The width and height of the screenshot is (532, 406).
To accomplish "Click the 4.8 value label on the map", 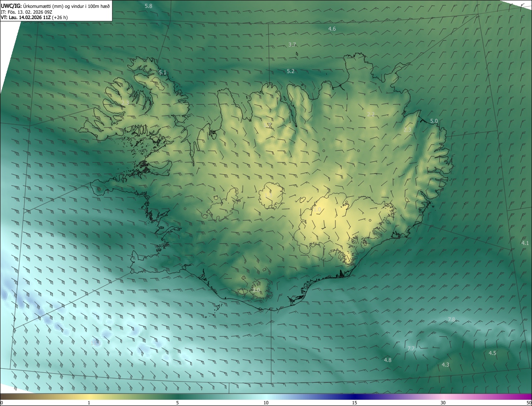I will point(388,360).
